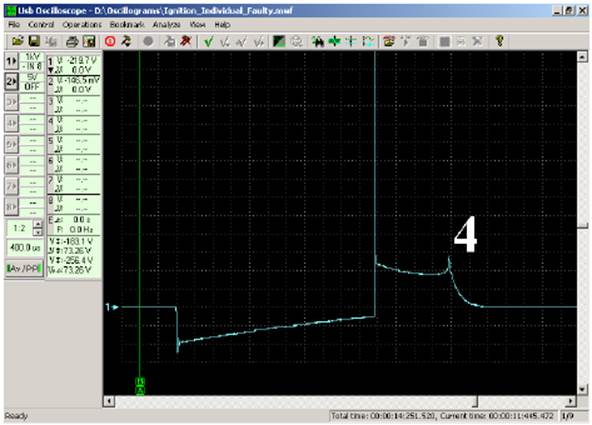Click the black and green contrast square icon
592x425 pixels.
(x=279, y=41)
